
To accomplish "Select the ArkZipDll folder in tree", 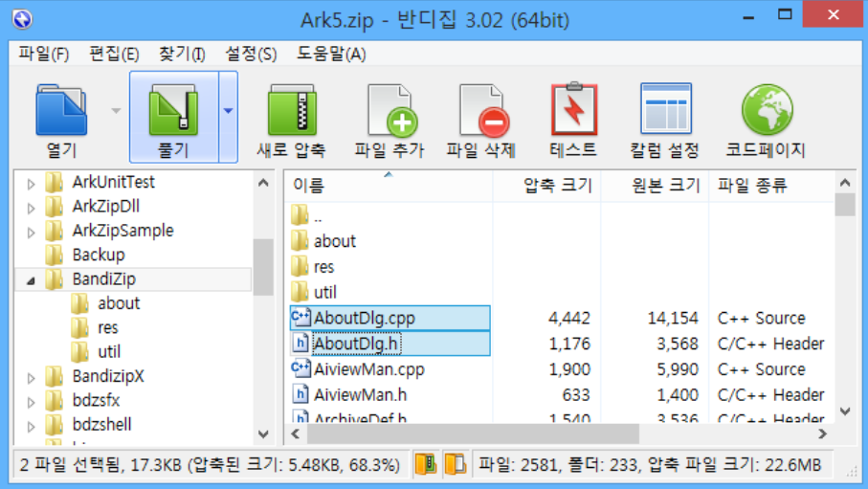I will [x=105, y=206].
